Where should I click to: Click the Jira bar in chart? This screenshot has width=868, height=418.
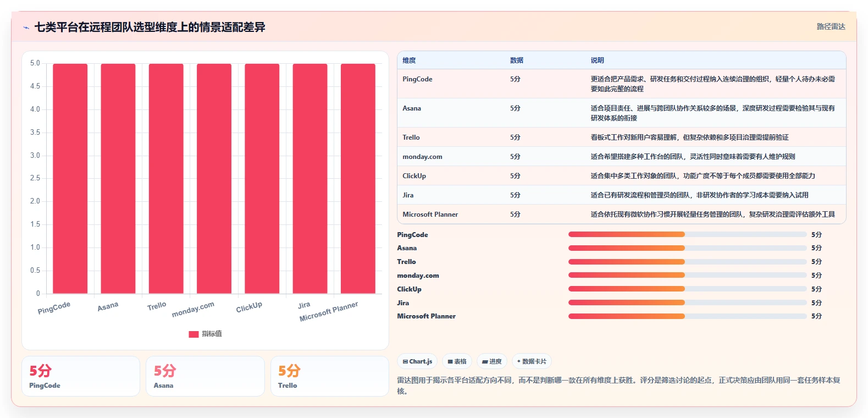[x=310, y=179]
